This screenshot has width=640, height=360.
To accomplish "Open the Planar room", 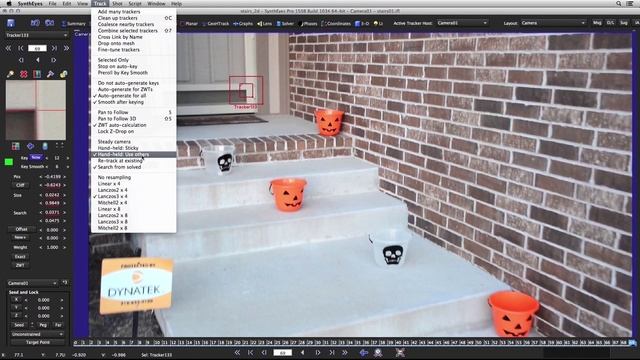I will click(x=189, y=24).
